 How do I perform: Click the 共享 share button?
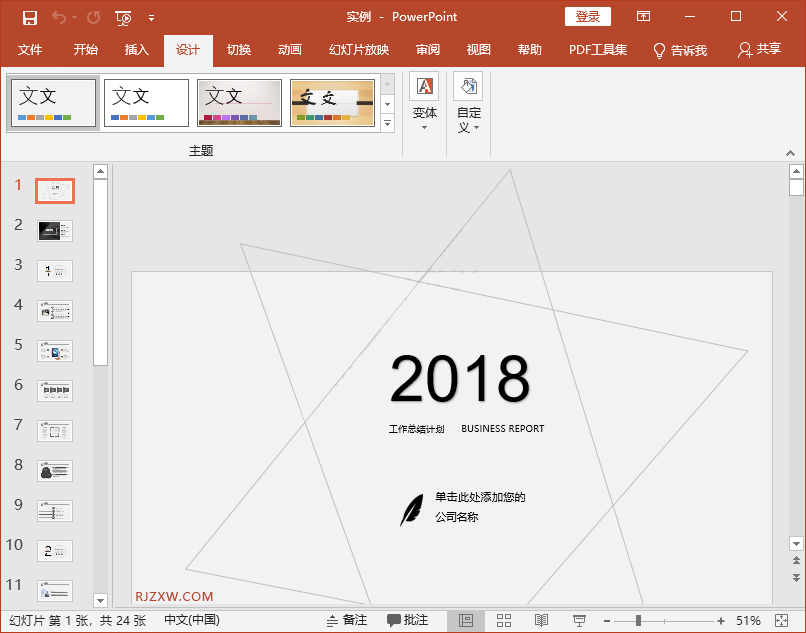tap(759, 49)
